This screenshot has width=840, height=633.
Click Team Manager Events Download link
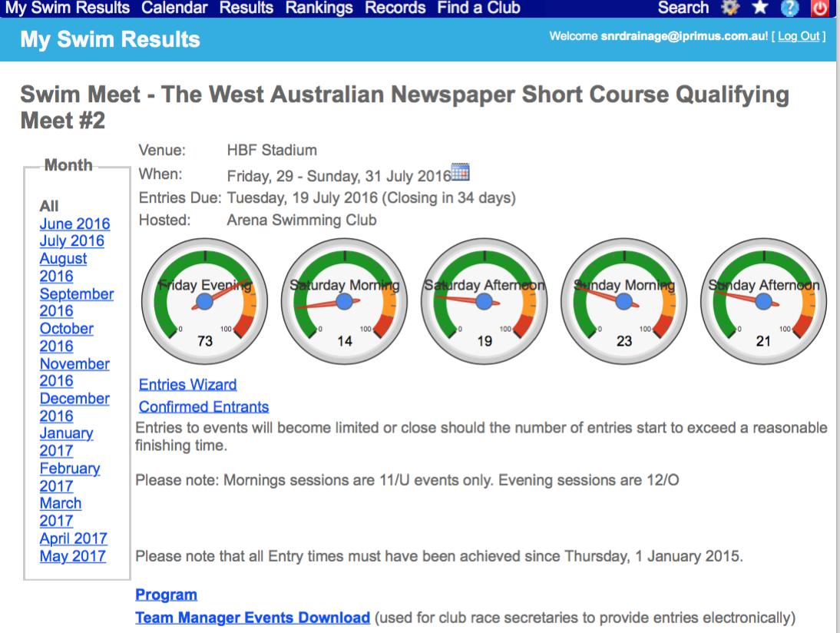(253, 618)
